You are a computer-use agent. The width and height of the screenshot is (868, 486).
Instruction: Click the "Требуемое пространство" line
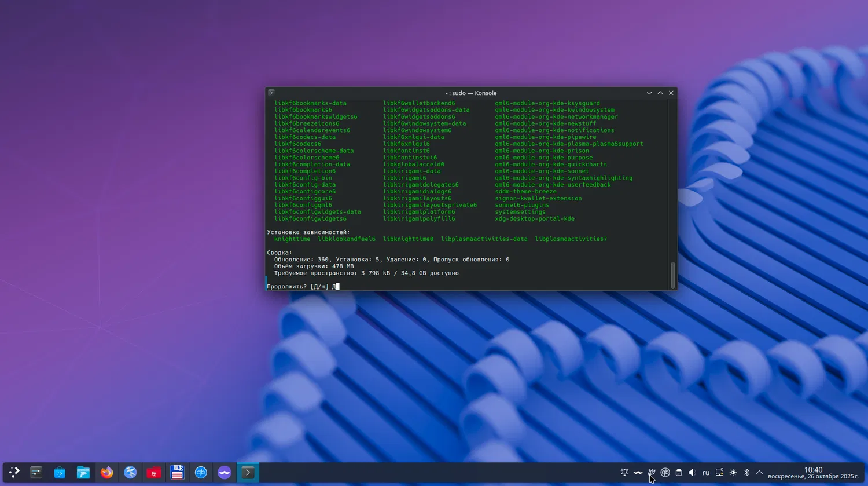tap(366, 273)
